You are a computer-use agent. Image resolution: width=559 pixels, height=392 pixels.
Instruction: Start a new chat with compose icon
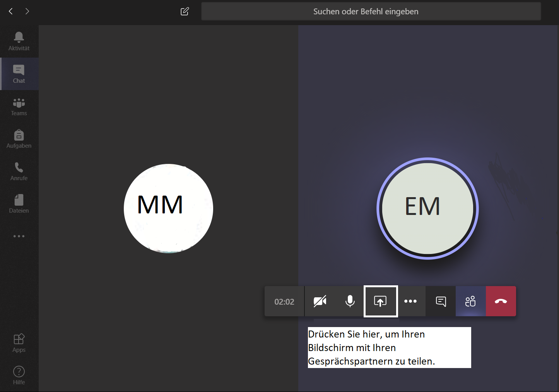coord(185,11)
